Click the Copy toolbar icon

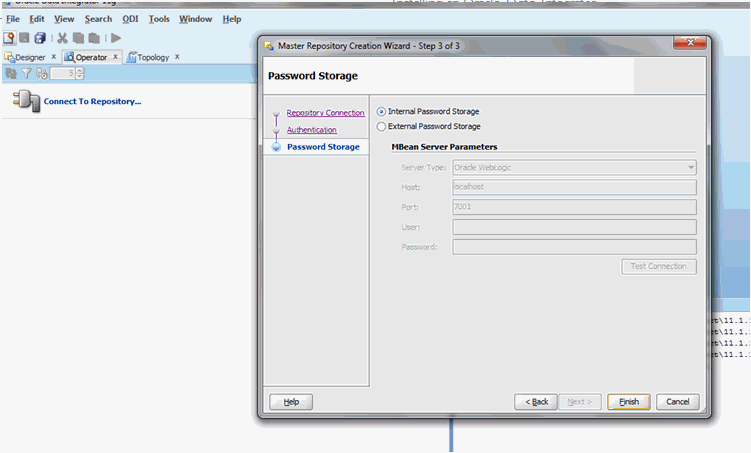pyautogui.click(x=78, y=38)
